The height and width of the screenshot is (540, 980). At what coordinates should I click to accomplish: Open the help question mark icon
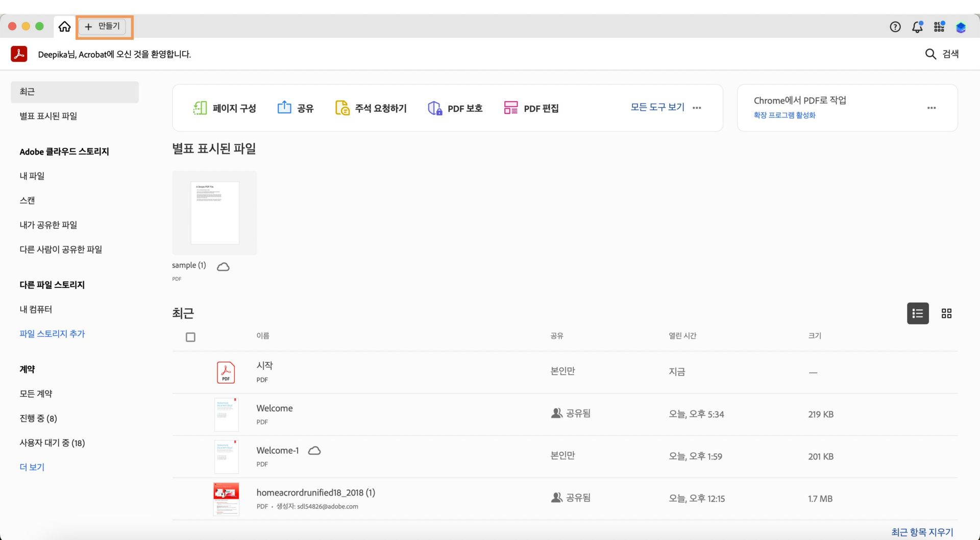[895, 27]
